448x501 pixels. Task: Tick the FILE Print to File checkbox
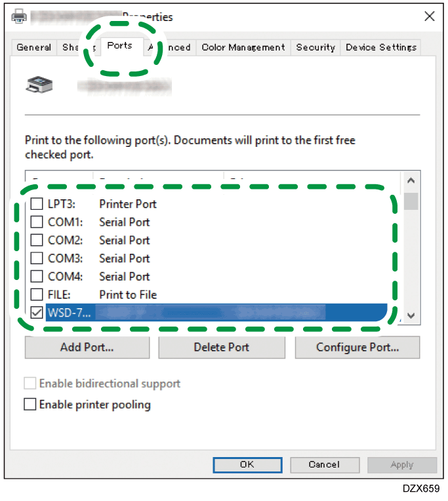(x=37, y=294)
